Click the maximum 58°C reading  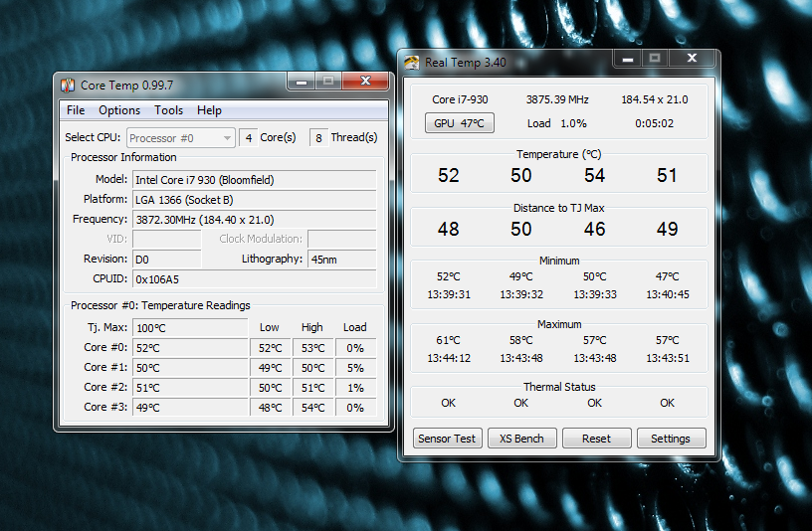[521, 340]
